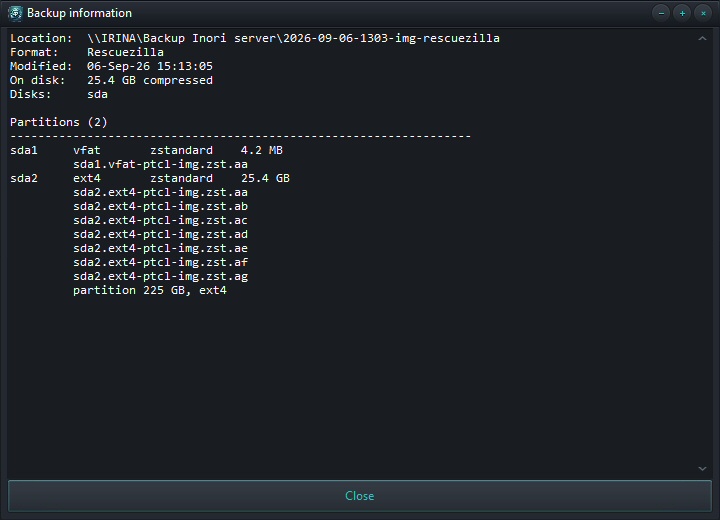Click the 'partition 225 GB, ext4' line

coord(150,290)
